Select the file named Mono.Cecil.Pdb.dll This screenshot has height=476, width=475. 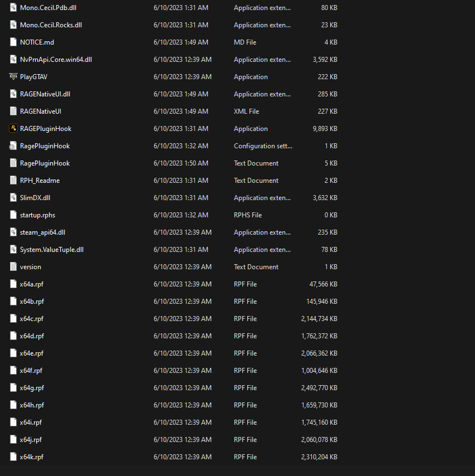(48, 8)
